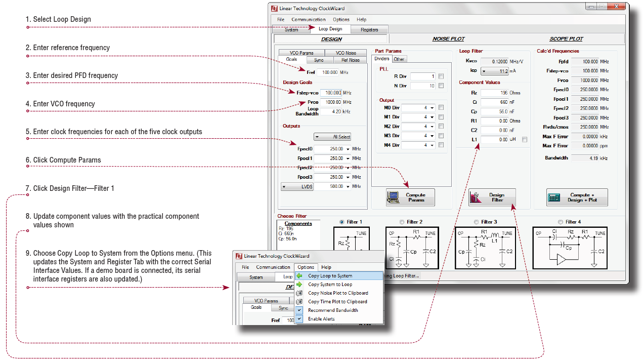
Task: Click the Copy System to Loop arrow icon
Action: coord(299,285)
